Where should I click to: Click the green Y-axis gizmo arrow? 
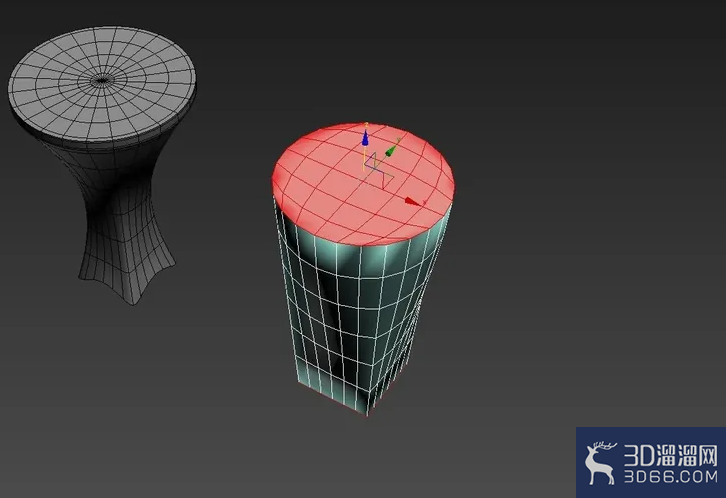pos(392,150)
